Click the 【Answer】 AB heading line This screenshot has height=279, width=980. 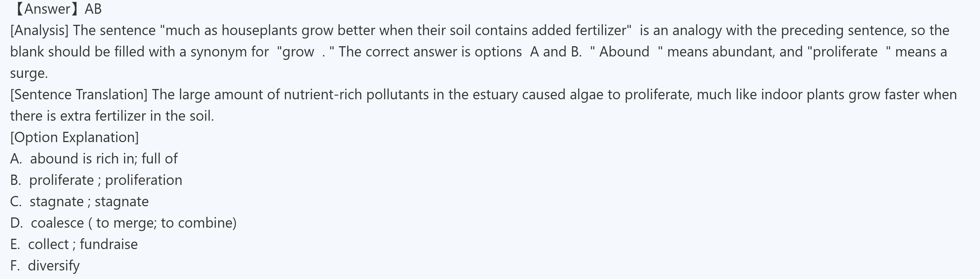(57, 9)
